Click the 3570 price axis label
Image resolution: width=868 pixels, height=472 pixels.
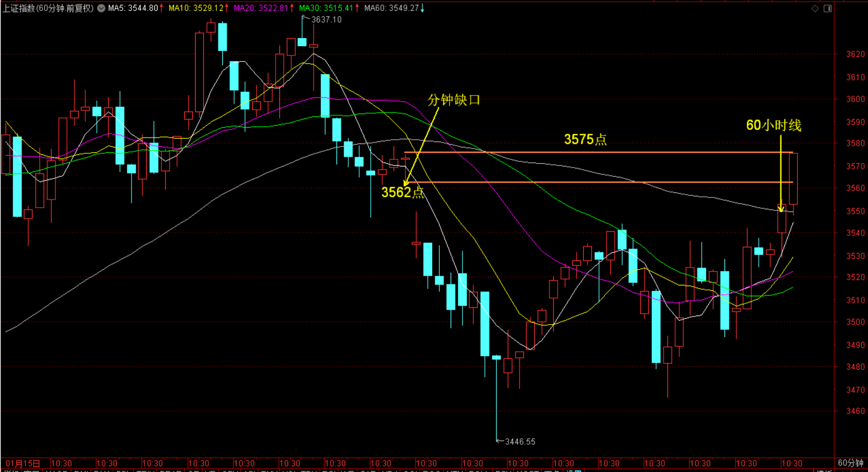855,166
